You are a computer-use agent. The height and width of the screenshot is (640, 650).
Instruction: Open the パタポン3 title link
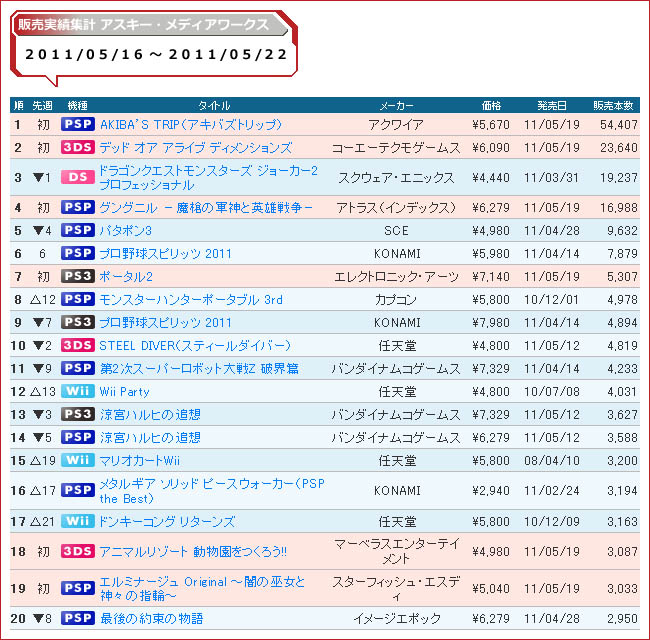126,230
